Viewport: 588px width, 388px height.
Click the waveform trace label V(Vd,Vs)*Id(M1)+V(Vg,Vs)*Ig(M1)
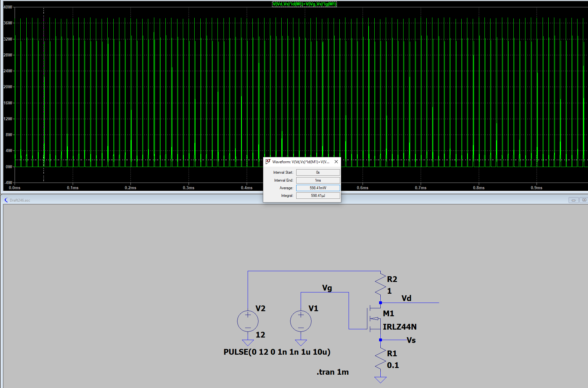click(x=304, y=4)
